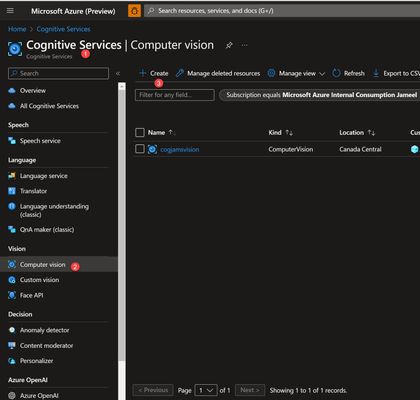
Task: Sort by the Kind column
Action: click(x=281, y=133)
